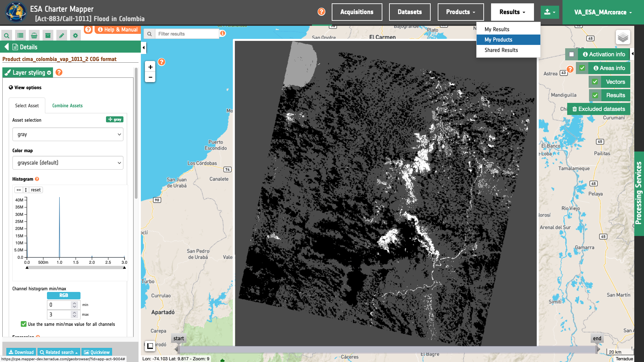Open the Related search dropdown
Image resolution: width=644 pixels, height=362 pixels.
tap(59, 352)
